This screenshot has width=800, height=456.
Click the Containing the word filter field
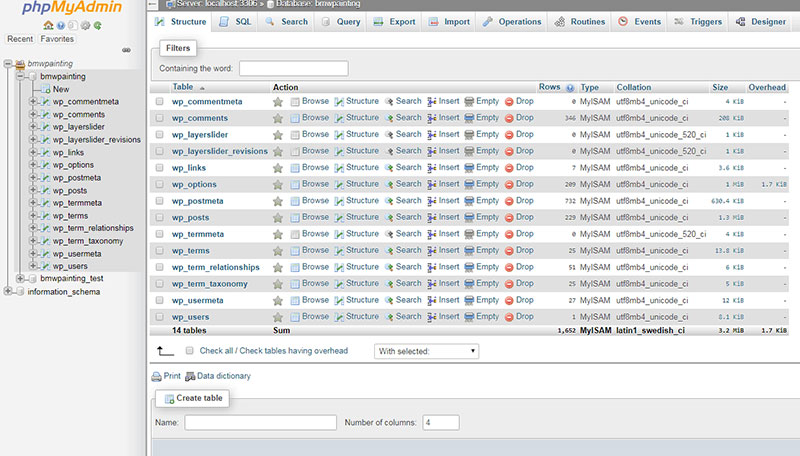point(294,68)
